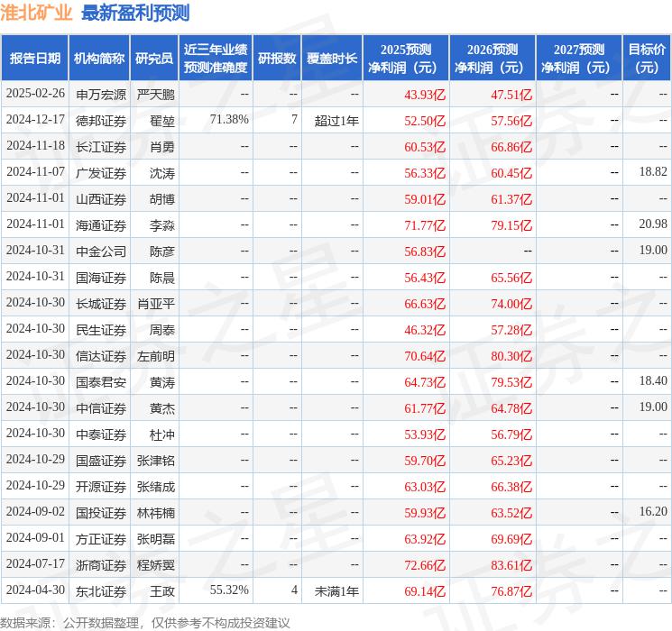Select the 52.50亿 profit value
Viewport: 672px width, 631px height.
(x=425, y=121)
